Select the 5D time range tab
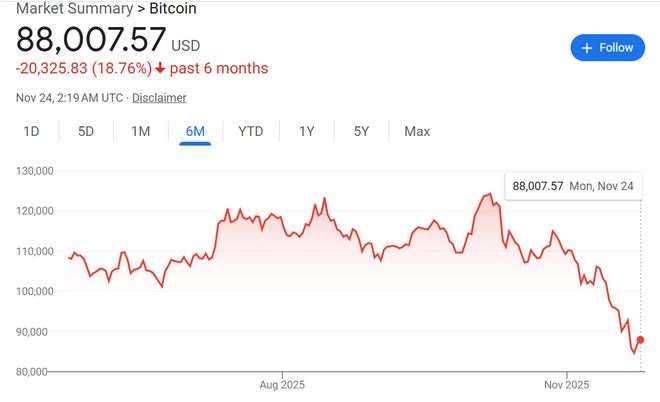The image size is (660, 402). [x=86, y=131]
